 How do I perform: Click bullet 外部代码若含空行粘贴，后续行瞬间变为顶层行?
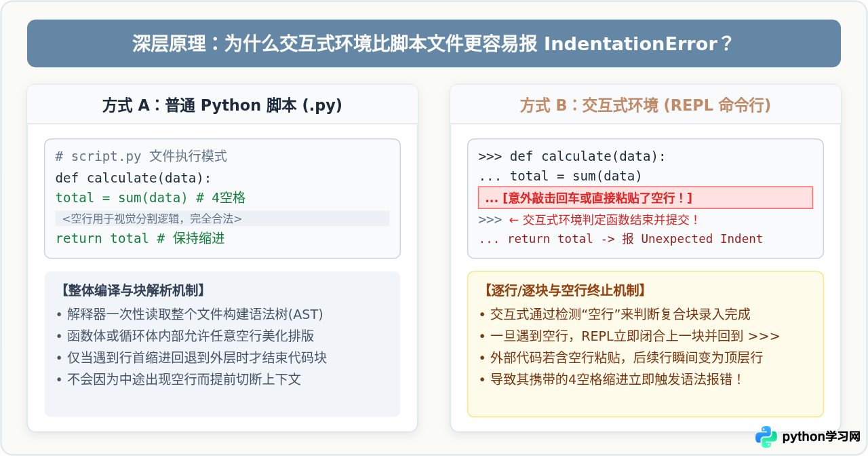[622, 358]
